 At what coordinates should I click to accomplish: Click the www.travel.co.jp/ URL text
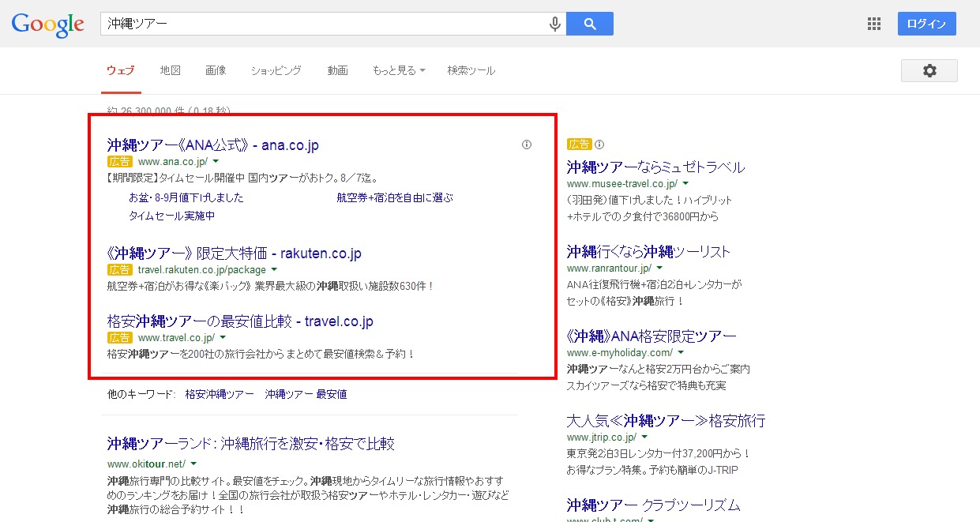click(176, 338)
